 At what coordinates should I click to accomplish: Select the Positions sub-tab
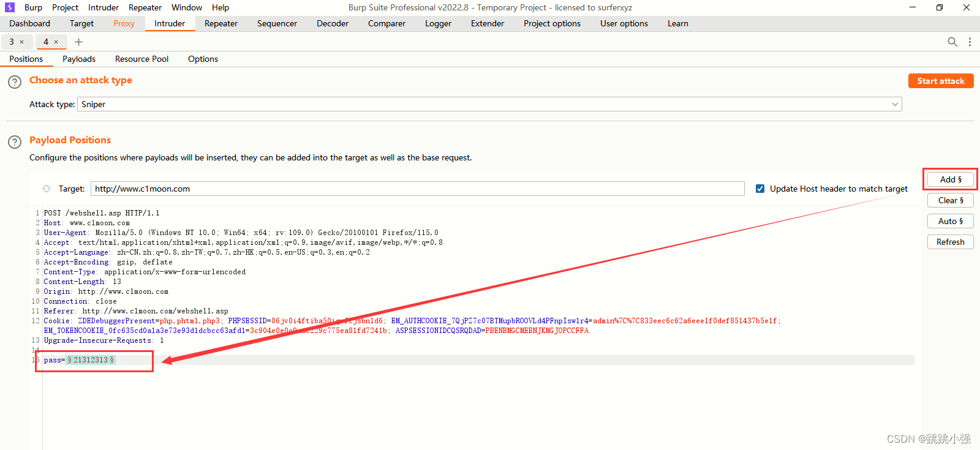click(x=26, y=59)
